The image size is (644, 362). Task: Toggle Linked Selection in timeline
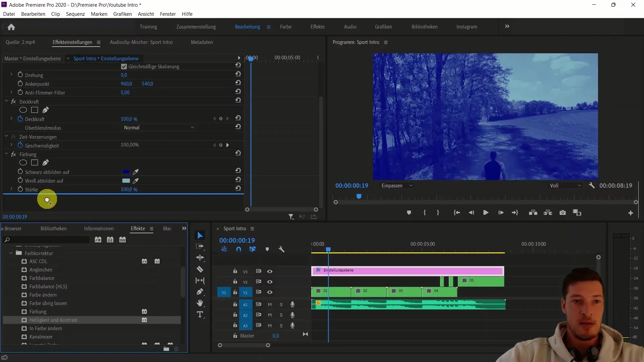click(253, 249)
